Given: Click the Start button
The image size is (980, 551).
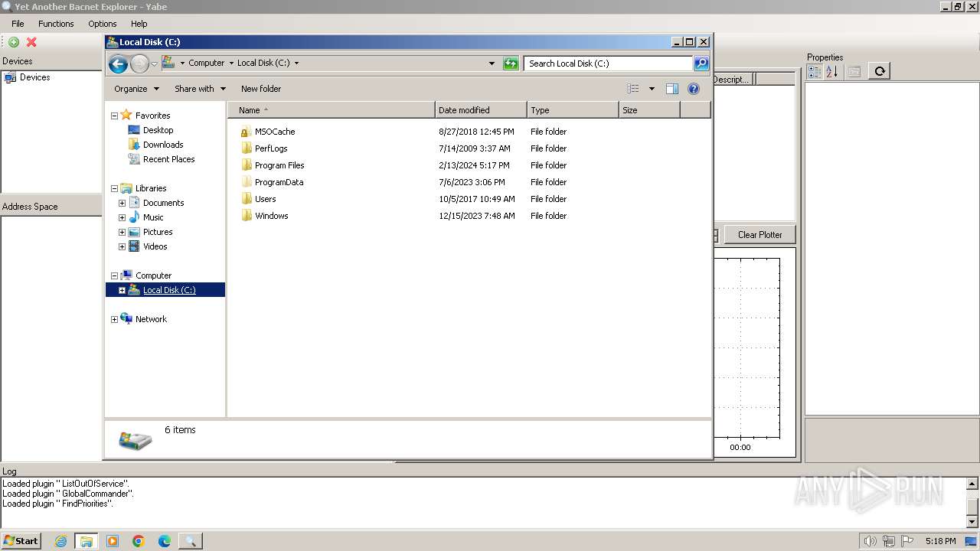Looking at the screenshot, I should coord(21,541).
